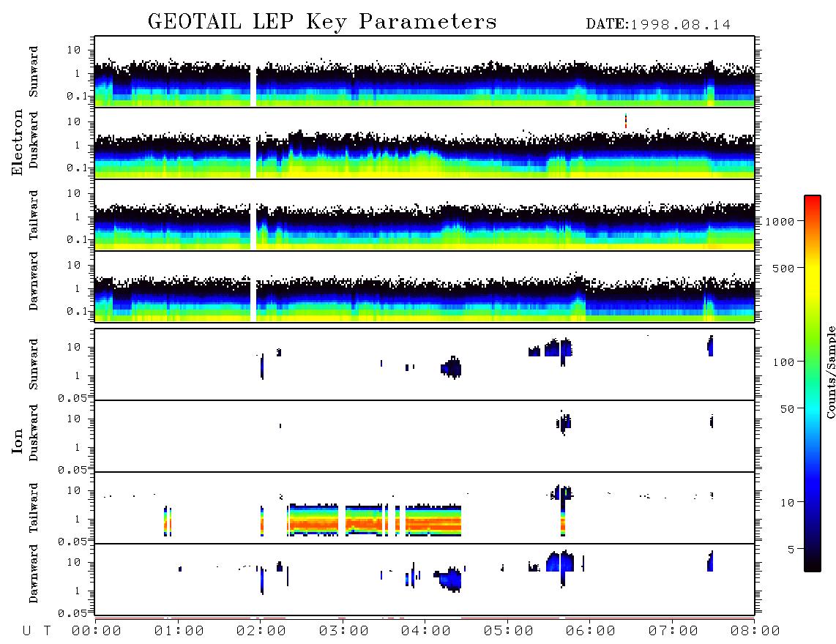This screenshot has width=836, height=644.
Task: Click the Ion "Duskward" panel label
Action: click(34, 433)
